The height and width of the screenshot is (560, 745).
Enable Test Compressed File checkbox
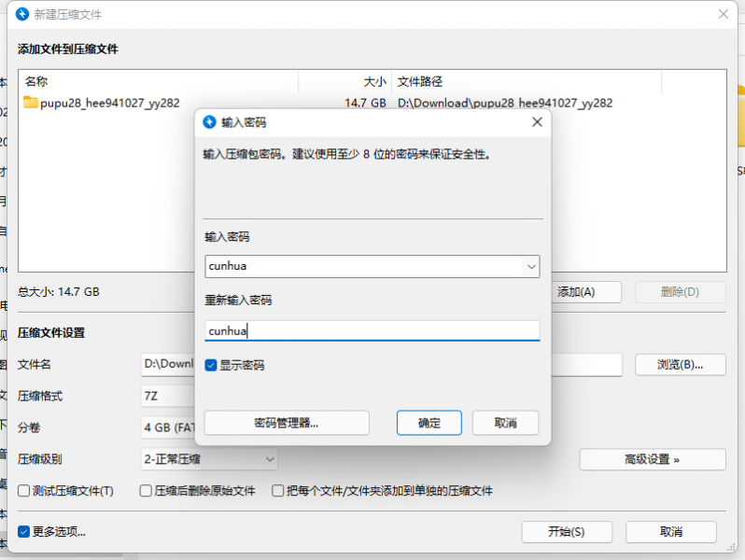point(24,490)
